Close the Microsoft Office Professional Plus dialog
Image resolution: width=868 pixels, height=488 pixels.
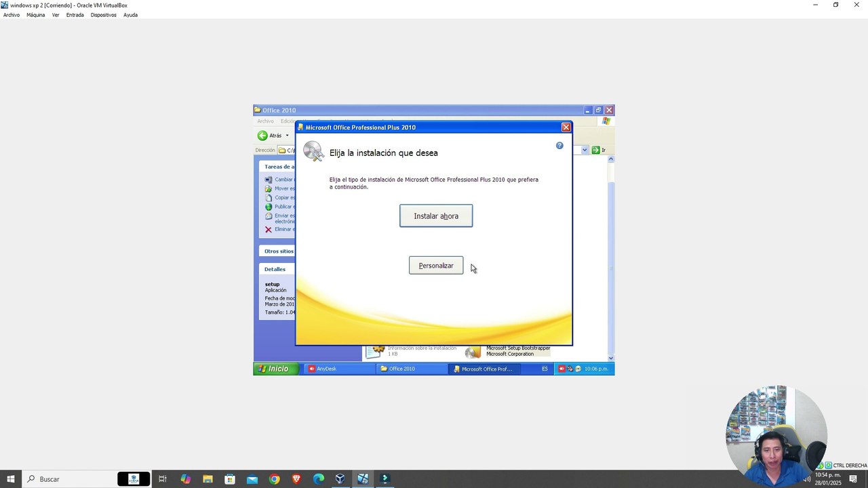pyautogui.click(x=566, y=127)
